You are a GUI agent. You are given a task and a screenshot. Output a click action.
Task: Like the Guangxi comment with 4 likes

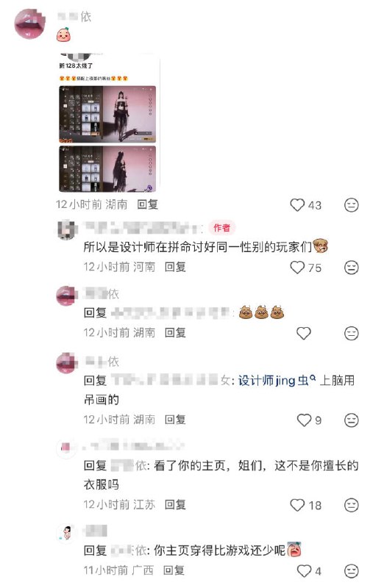pos(304,571)
